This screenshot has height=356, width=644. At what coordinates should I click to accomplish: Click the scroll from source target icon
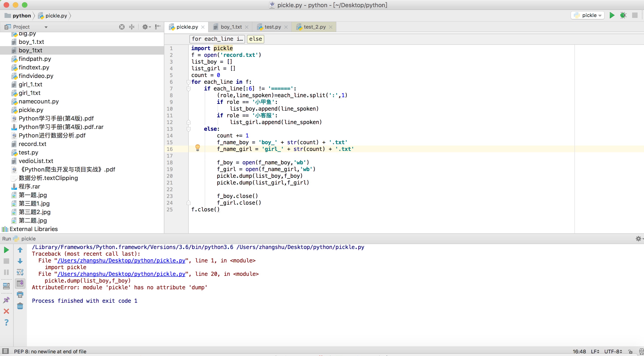pyautogui.click(x=122, y=27)
